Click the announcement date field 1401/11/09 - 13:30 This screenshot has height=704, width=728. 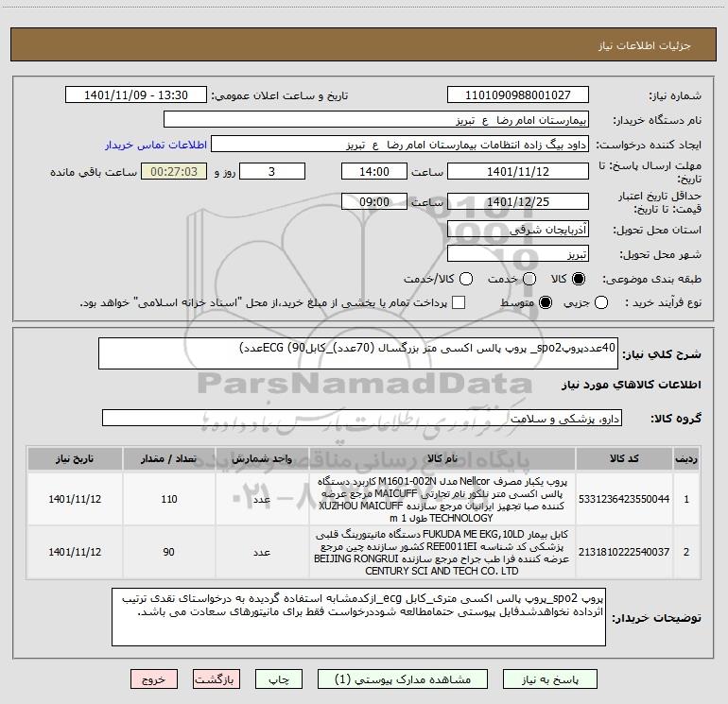pos(136,95)
